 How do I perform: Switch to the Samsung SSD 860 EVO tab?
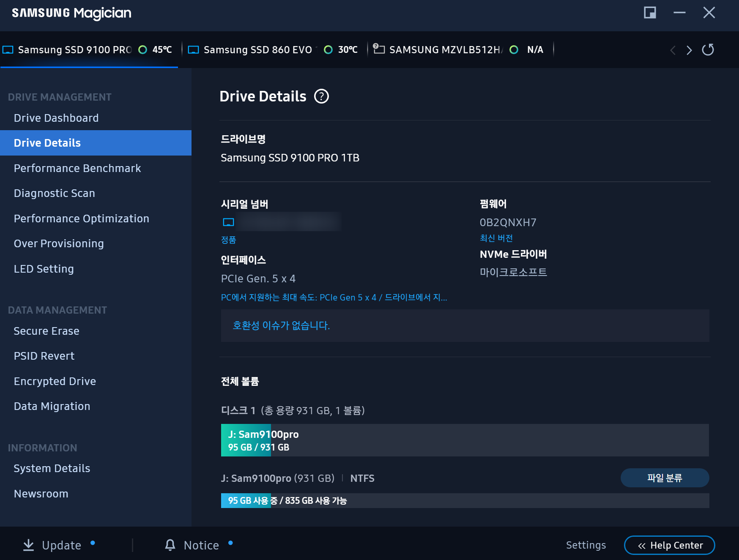point(274,50)
